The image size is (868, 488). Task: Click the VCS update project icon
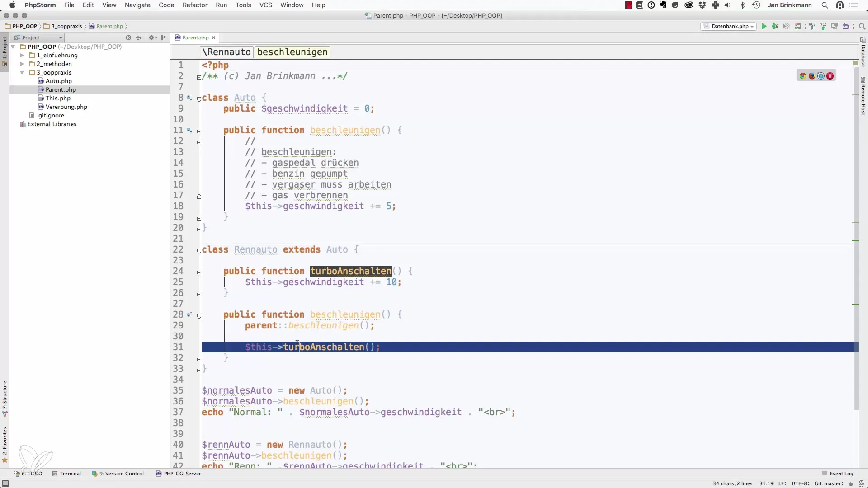812,27
